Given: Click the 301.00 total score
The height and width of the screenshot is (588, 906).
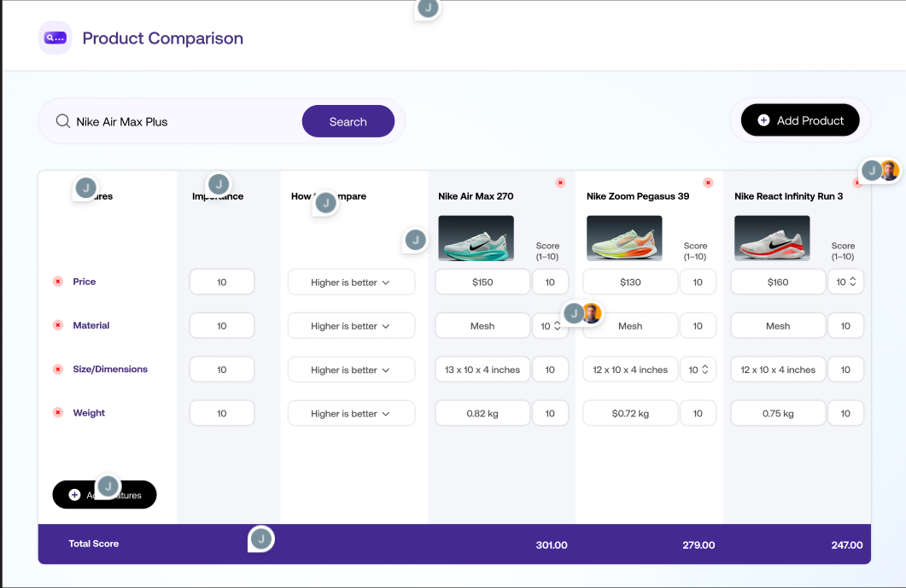Looking at the screenshot, I should click(x=552, y=544).
